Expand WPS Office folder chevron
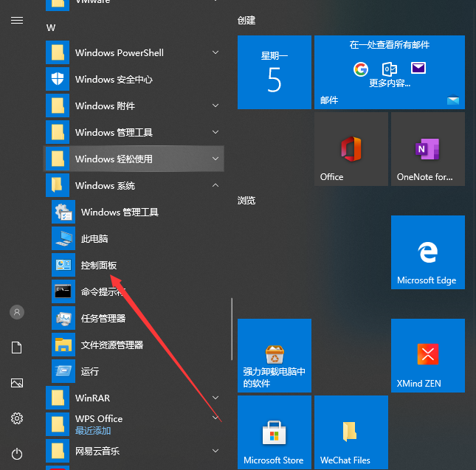 215,418
